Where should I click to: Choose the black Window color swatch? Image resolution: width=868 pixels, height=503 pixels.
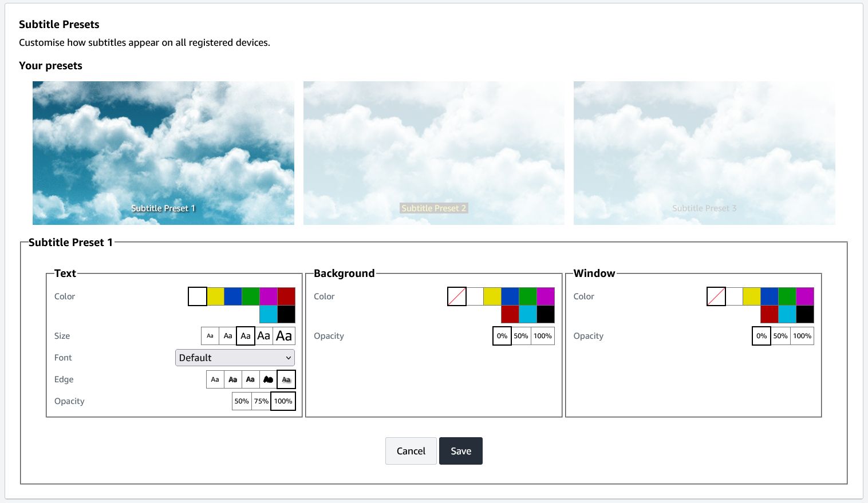click(804, 314)
